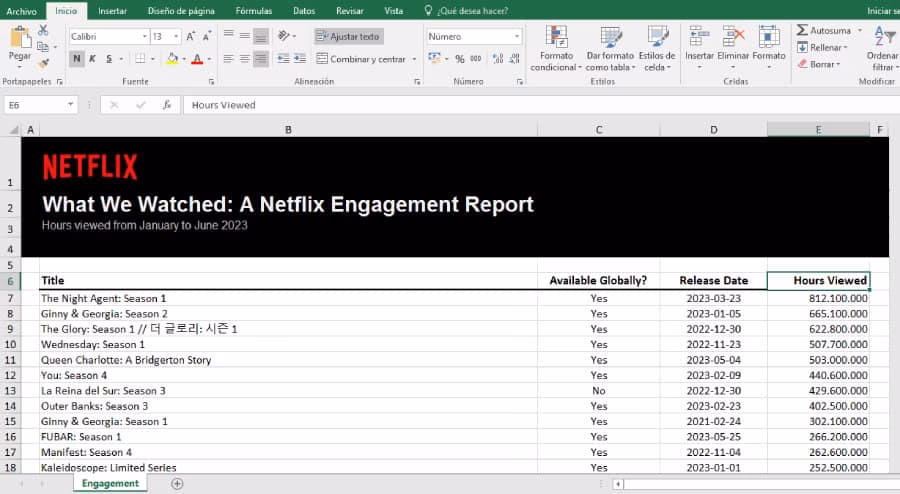Switch to the Diseño de página tab
The image size is (900, 494).
(x=181, y=11)
